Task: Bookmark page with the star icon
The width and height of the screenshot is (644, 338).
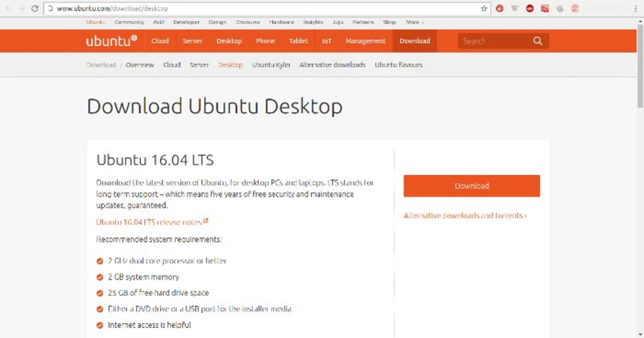Action: coord(484,9)
